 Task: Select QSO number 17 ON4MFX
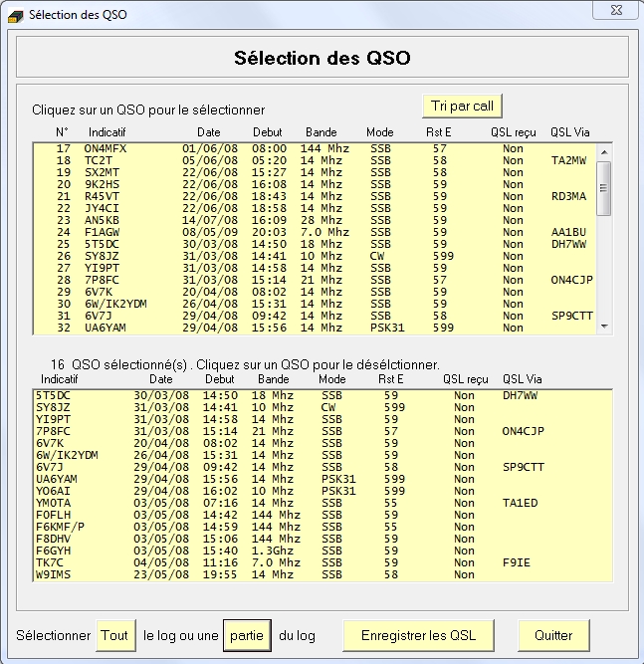(x=315, y=148)
